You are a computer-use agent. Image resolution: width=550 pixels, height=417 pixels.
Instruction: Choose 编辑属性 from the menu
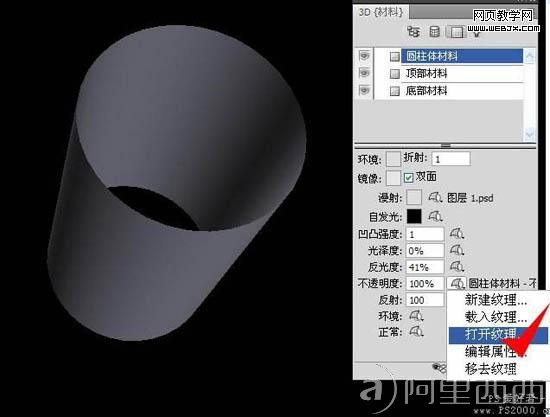pos(496,351)
